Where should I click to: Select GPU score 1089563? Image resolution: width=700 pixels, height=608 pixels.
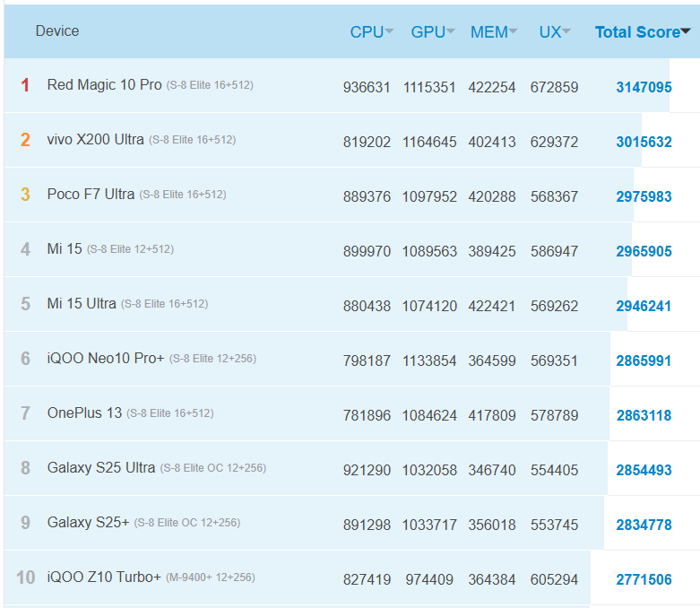coord(429,251)
